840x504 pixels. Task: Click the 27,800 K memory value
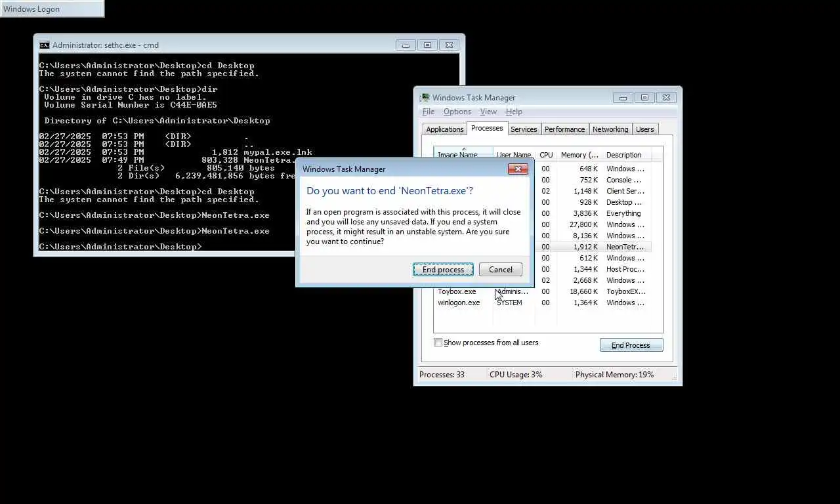point(583,224)
